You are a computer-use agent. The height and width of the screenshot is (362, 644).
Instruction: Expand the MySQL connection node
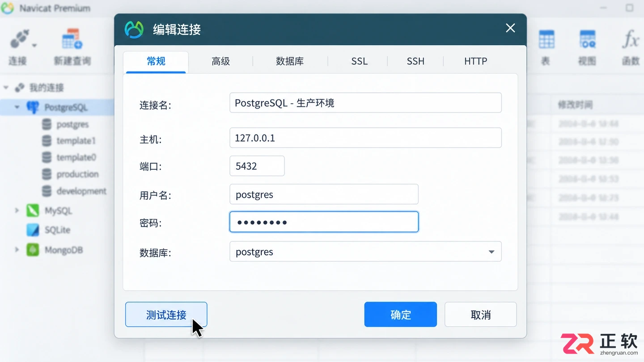[17, 210]
